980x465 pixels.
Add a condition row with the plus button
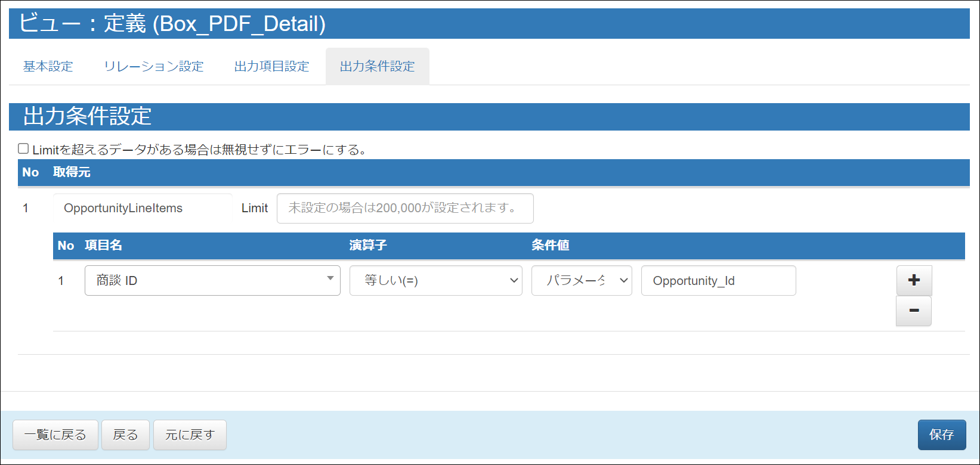tap(914, 280)
